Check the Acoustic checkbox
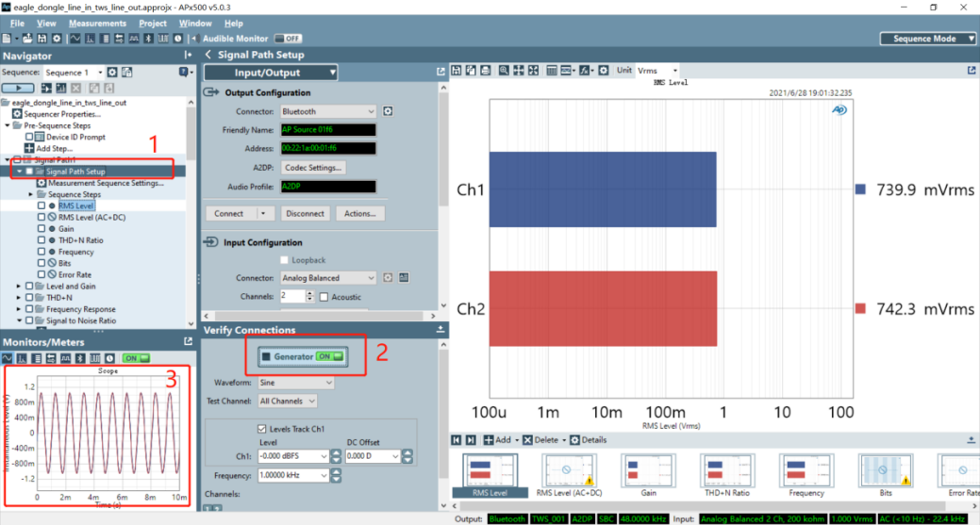 coord(324,297)
